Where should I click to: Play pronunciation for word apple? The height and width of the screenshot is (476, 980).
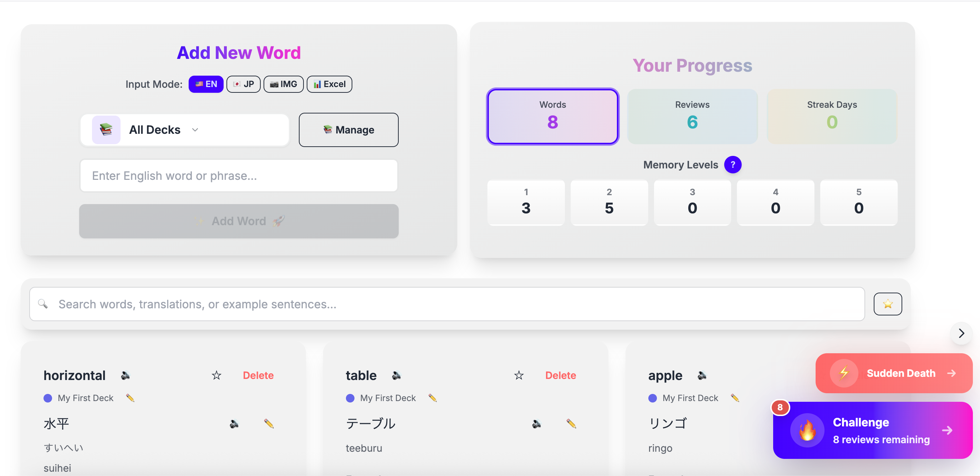(702, 375)
